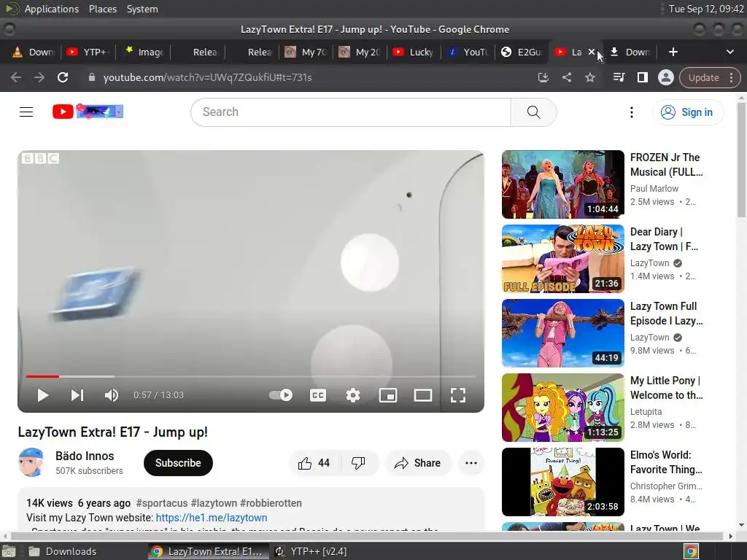Open Lazy Town Full Episode title
Image resolution: width=747 pixels, height=560 pixels.
tap(667, 314)
